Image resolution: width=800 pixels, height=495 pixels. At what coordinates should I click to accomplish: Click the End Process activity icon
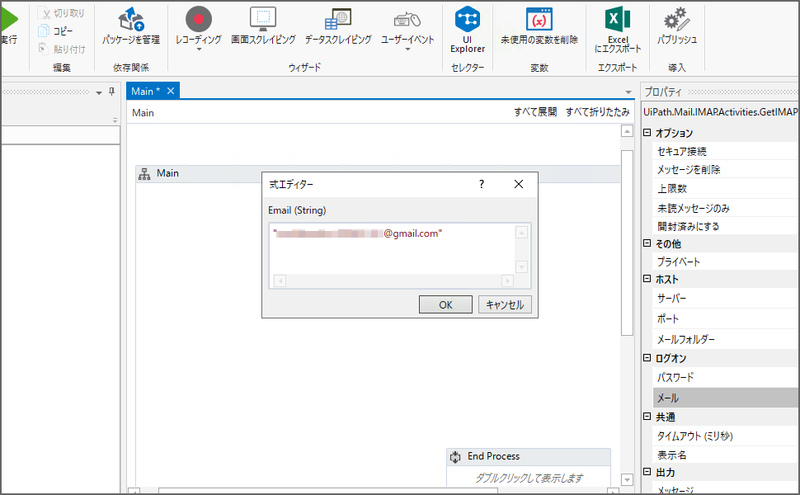pyautogui.click(x=455, y=457)
